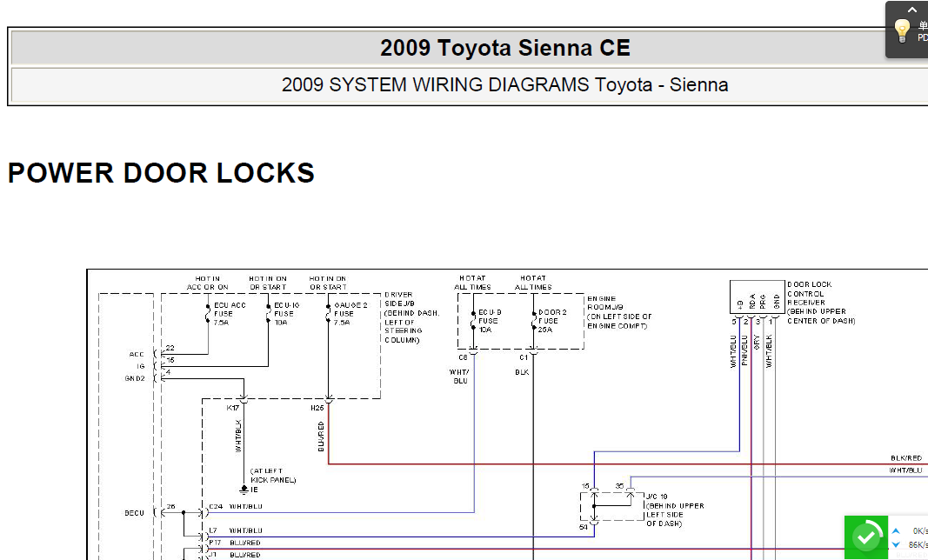Click the vertical 'BLU/RED' label below H26
This screenshot has width=928, height=560.
point(321,437)
